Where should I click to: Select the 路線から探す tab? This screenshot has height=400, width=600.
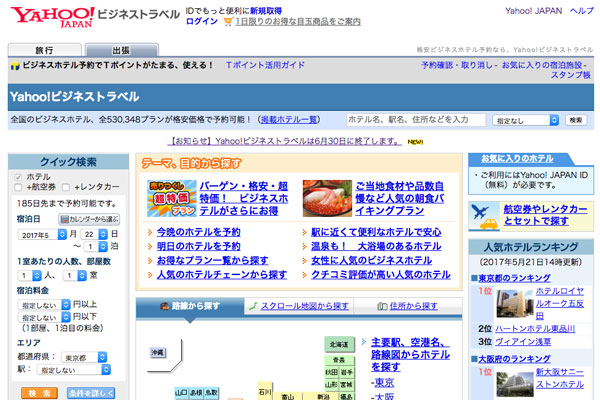pyautogui.click(x=190, y=307)
